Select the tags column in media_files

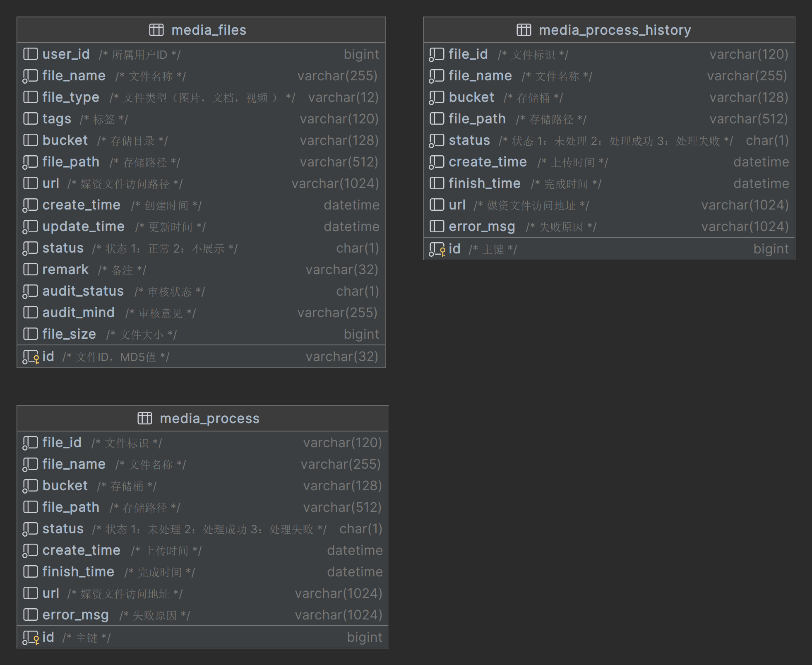pyautogui.click(x=57, y=119)
